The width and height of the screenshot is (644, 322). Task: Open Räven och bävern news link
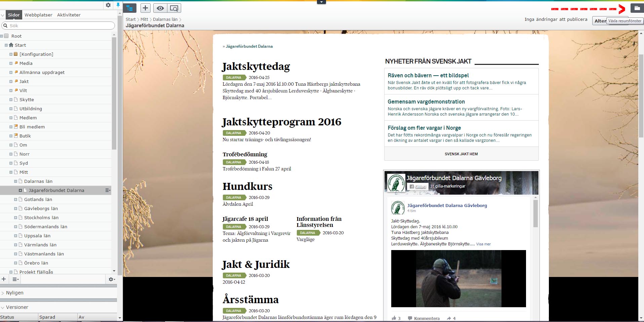coord(428,75)
